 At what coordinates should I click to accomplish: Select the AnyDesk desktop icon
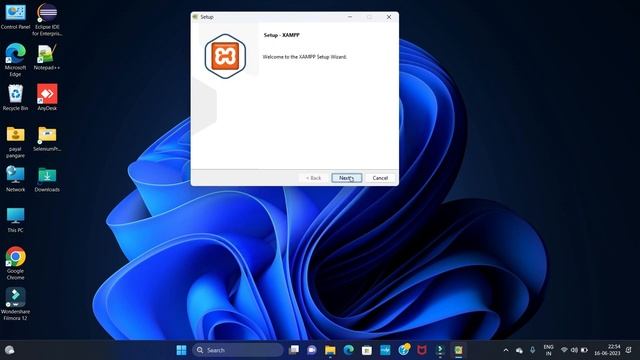47,98
